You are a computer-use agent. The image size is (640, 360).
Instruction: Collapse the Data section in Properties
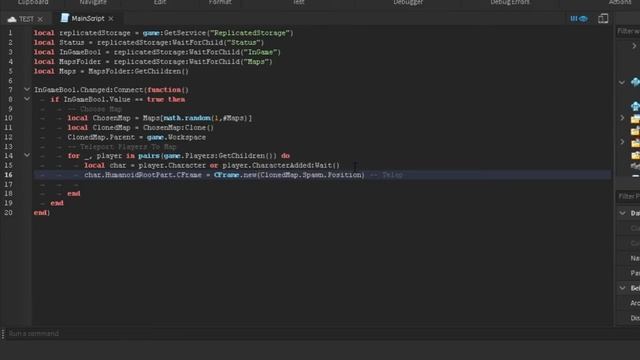click(622, 213)
